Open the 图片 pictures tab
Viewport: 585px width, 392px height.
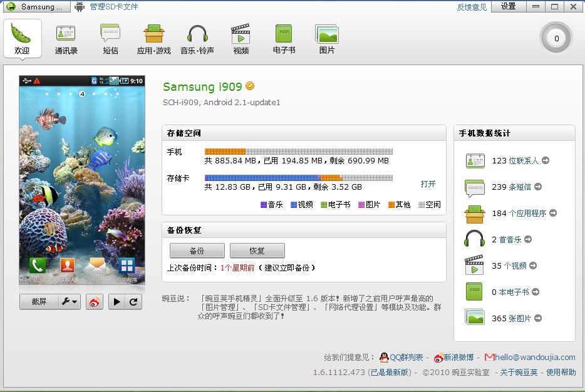(327, 39)
